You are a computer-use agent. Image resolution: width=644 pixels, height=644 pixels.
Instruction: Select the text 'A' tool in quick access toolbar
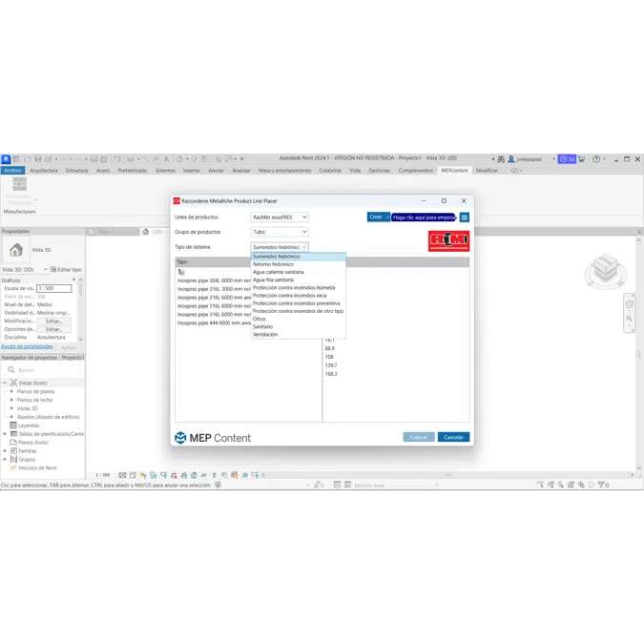166,159
